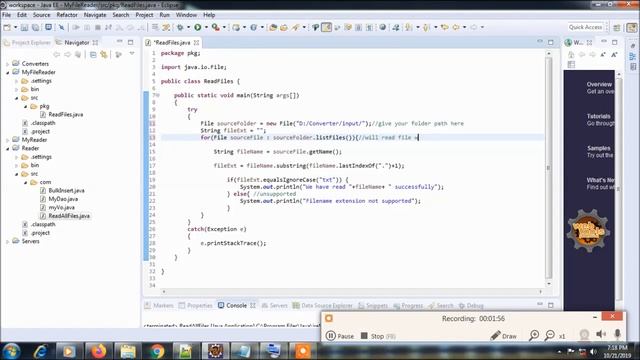
Task: Switch to the Servers bottom tab
Action: pos(275,305)
